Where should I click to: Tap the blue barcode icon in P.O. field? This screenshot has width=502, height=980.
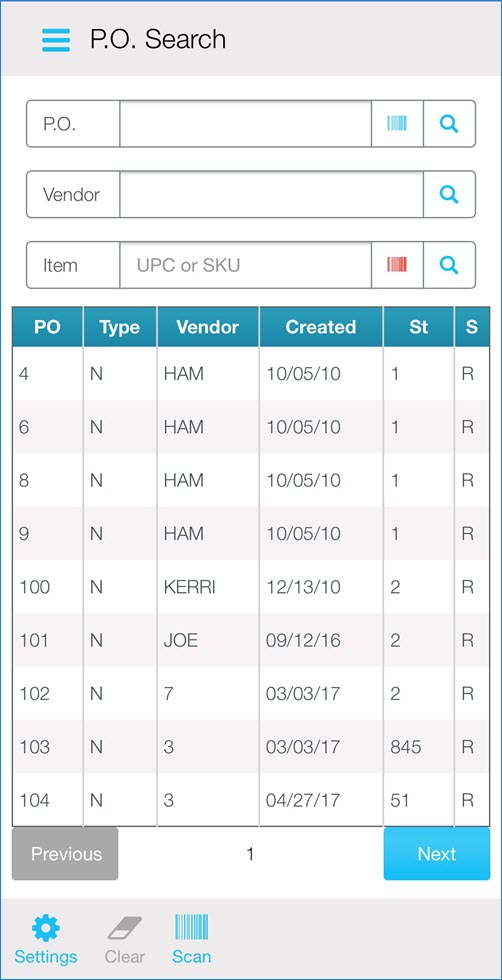tap(397, 124)
